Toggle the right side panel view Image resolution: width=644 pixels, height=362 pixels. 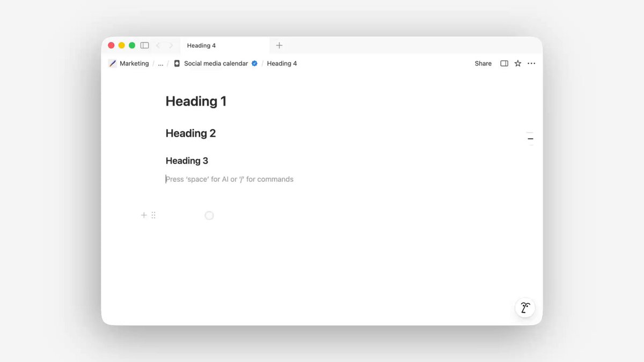504,63
